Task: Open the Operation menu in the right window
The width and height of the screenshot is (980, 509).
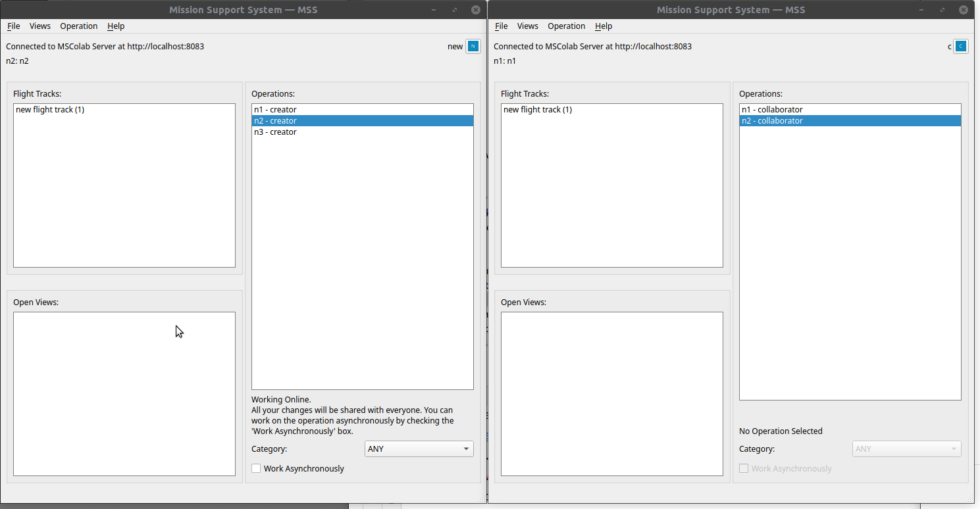Action: click(566, 26)
